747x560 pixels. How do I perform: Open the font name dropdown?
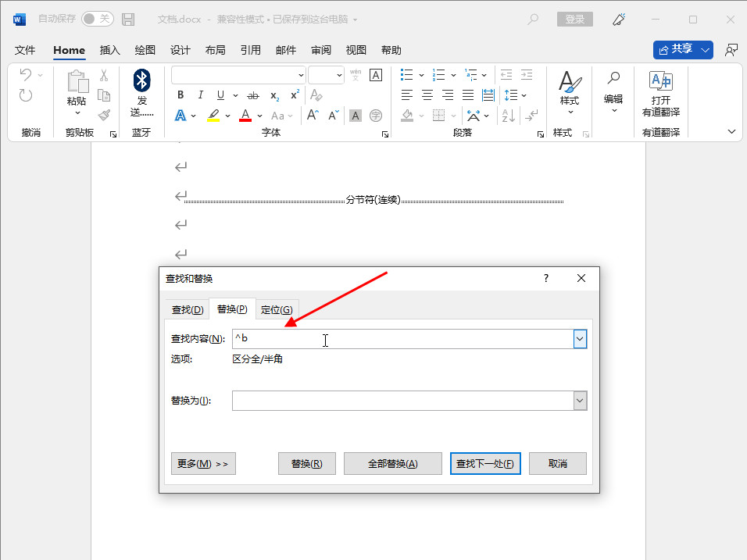301,75
